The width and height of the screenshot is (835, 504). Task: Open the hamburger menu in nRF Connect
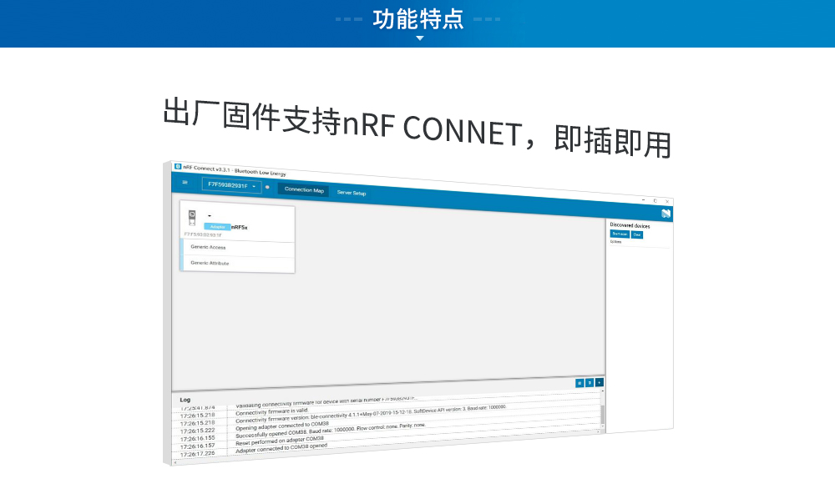pyautogui.click(x=185, y=182)
